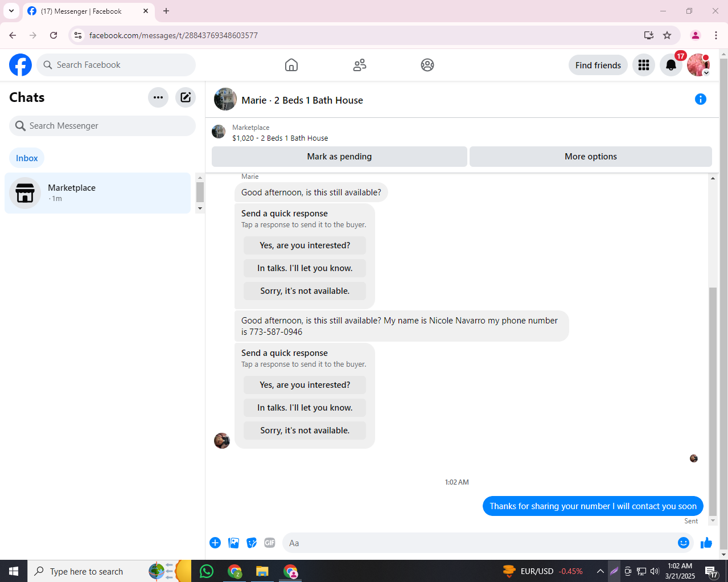This screenshot has height=582, width=728.
Task: Click 'Good afternoon, is this still available?' message
Action: pos(311,192)
